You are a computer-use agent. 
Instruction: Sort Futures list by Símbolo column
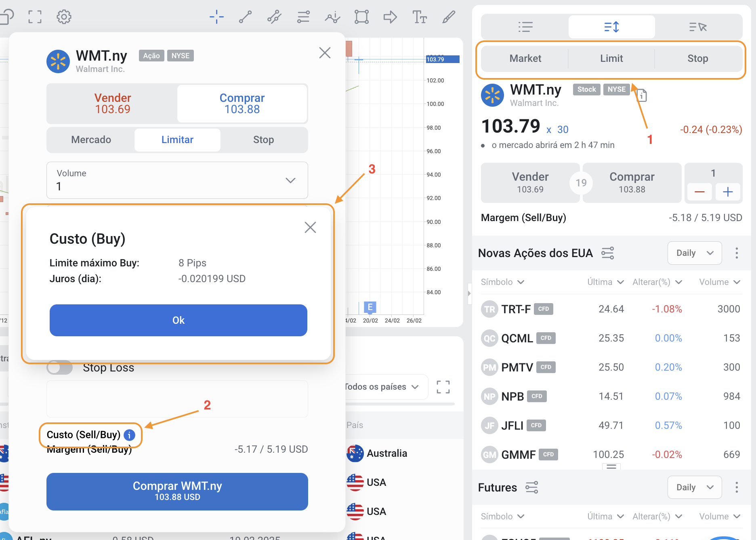click(x=502, y=517)
